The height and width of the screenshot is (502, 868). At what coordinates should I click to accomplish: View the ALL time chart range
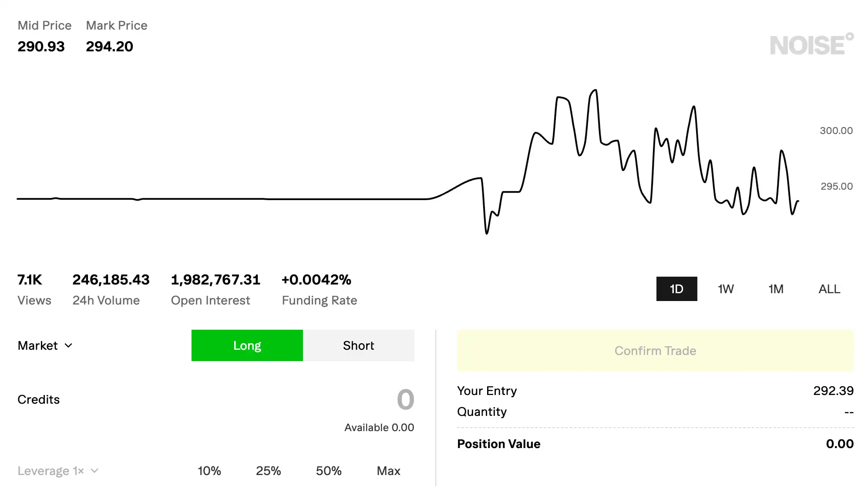pos(829,289)
